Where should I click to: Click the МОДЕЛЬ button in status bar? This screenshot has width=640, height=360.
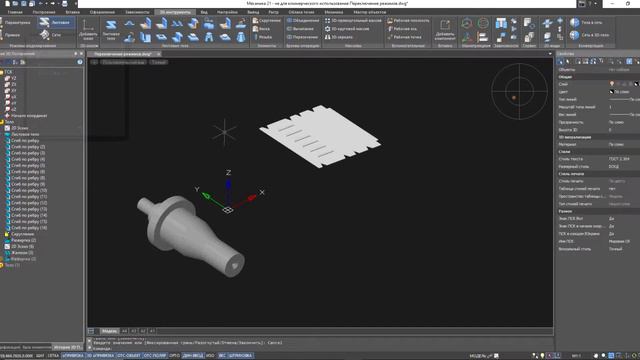coord(478,356)
